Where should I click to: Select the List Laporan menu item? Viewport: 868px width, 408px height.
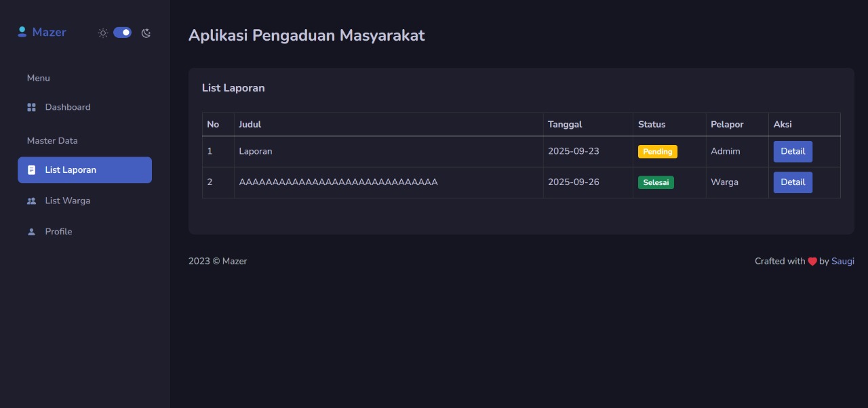[x=85, y=170]
